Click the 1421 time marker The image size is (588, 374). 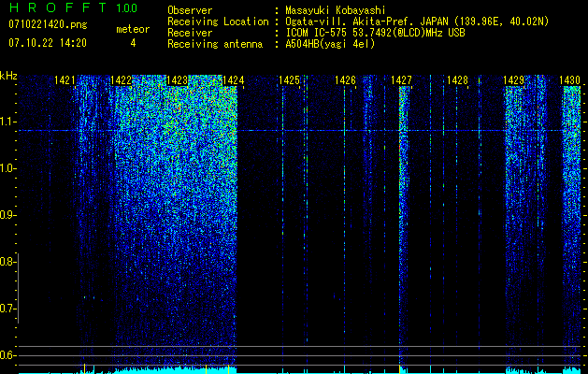65,79
